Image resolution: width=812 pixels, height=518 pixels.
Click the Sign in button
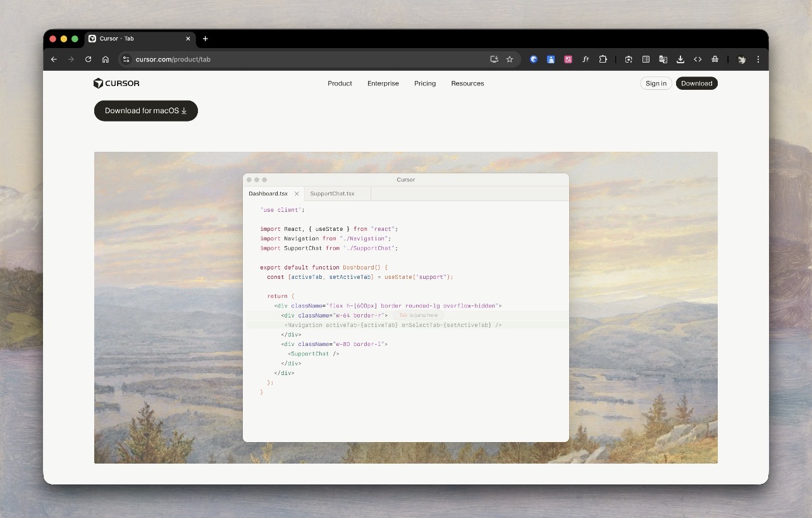click(656, 83)
